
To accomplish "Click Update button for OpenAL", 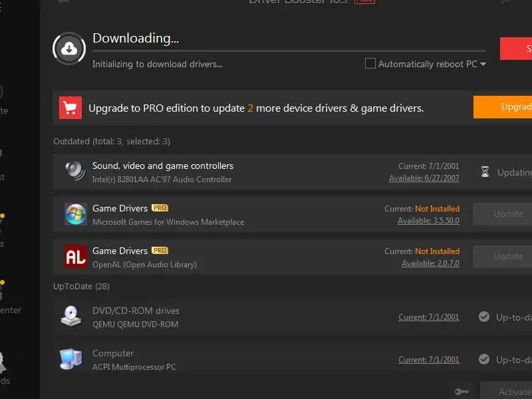I will (502, 257).
